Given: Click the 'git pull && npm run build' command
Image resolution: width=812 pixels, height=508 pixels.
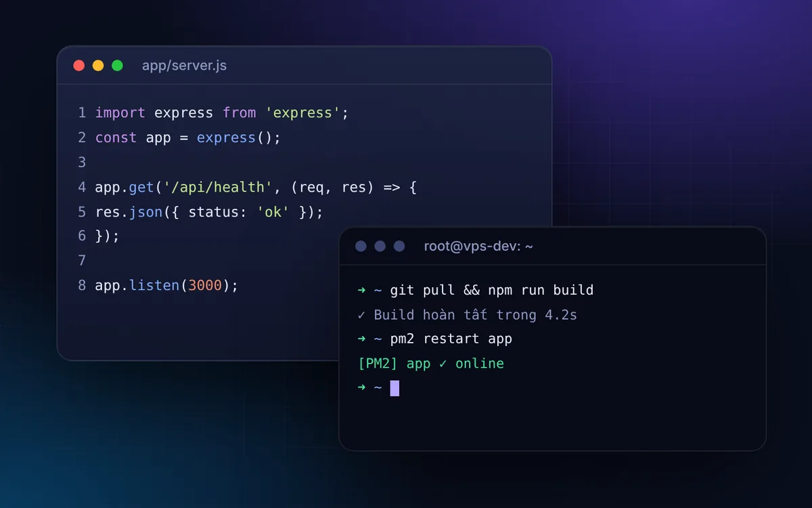Looking at the screenshot, I should 492,290.
